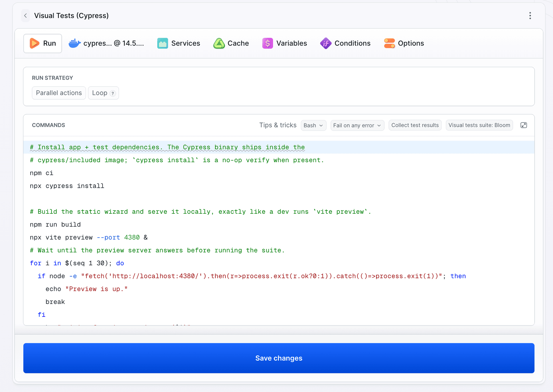Open the Options tab

pos(404,43)
